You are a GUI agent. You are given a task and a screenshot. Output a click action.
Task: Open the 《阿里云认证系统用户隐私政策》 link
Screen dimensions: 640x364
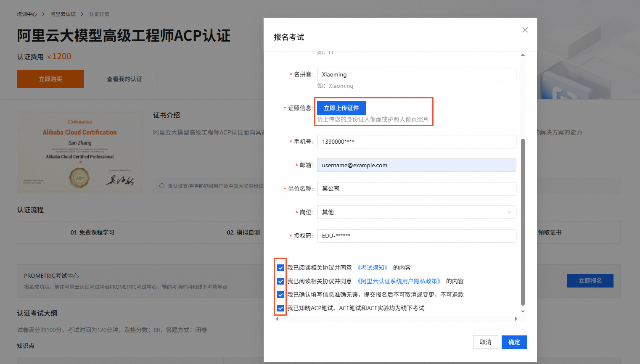coord(399,281)
